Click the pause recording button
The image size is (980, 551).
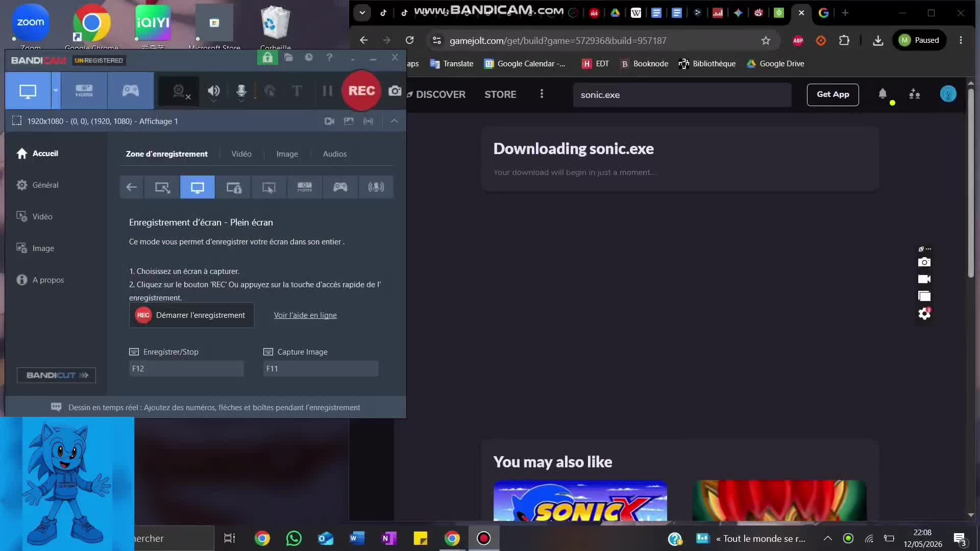coord(328,91)
